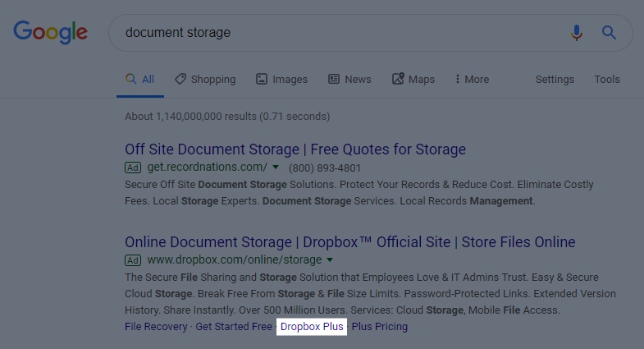Open the Tools menu
The height and width of the screenshot is (349, 644).
point(606,79)
